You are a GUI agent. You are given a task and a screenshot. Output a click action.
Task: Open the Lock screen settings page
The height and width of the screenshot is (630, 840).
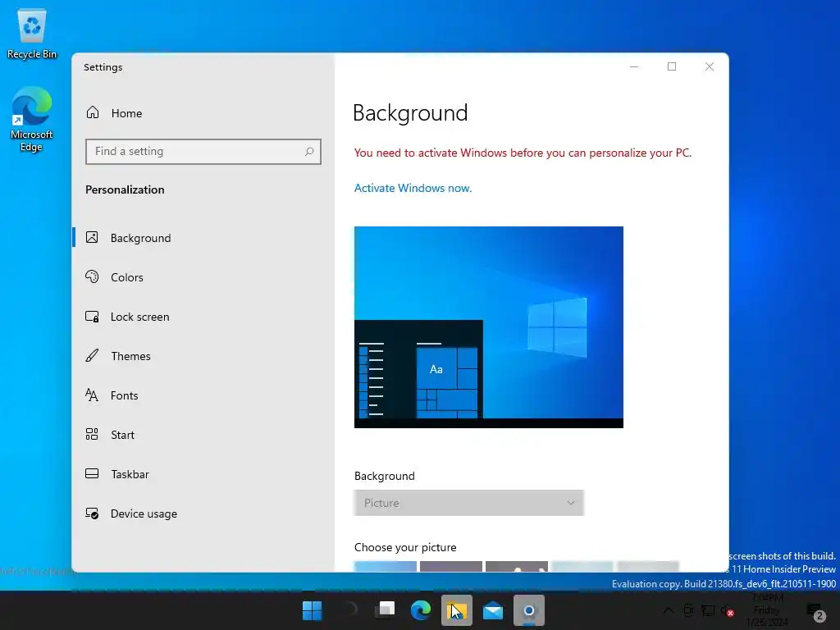(203, 317)
